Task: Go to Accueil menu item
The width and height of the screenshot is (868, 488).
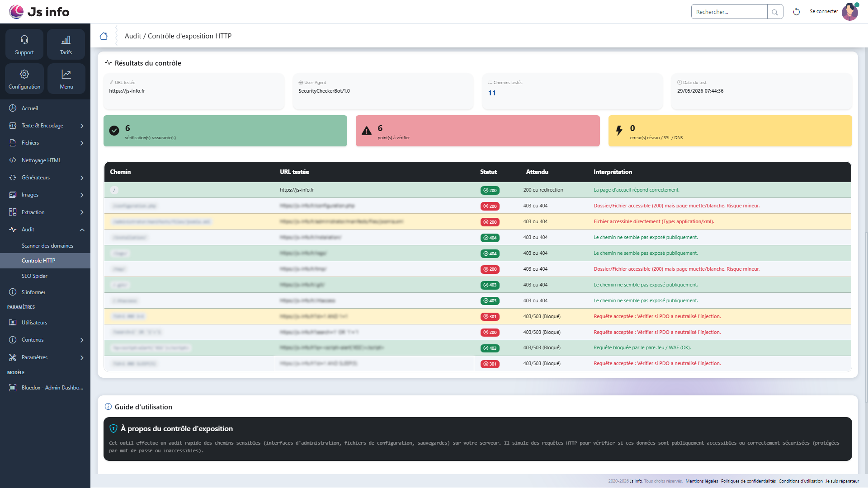Action: pyautogui.click(x=30, y=108)
